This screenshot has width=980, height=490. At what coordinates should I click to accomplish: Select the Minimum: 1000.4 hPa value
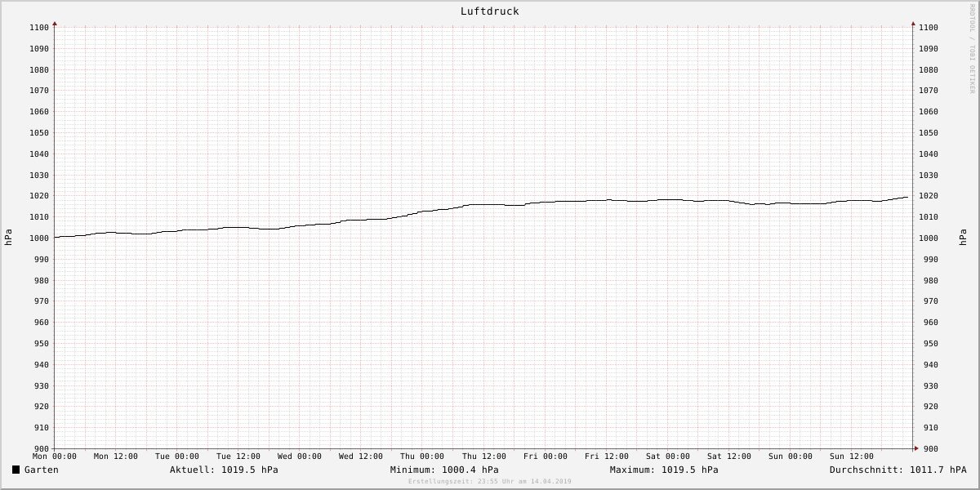pyautogui.click(x=444, y=470)
